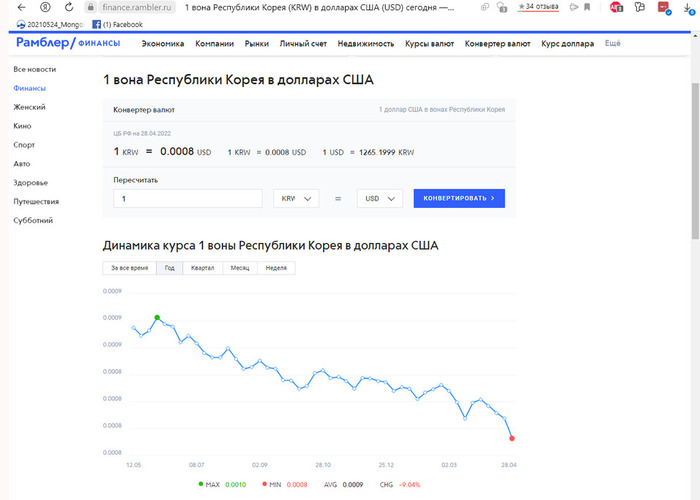The image size is (700, 500).
Task: Show chart for Неделя period
Action: [x=276, y=268]
